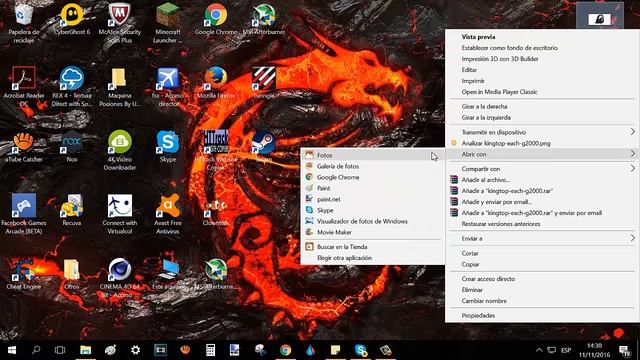640x360 pixels.
Task: Select the Minecraft Launcher desktop icon
Action: coord(168,23)
